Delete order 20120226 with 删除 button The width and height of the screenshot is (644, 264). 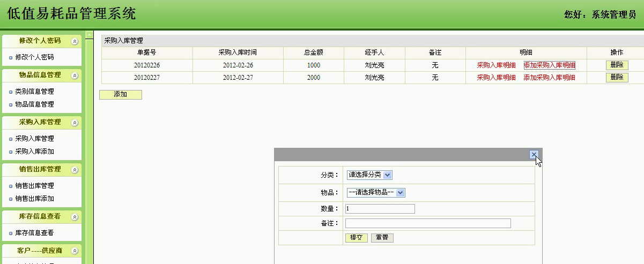click(617, 65)
